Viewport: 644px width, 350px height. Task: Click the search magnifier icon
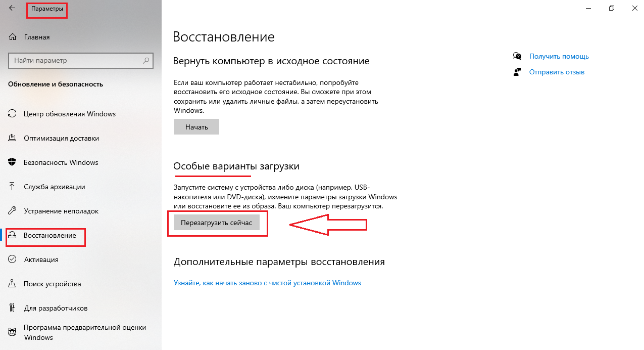click(146, 60)
